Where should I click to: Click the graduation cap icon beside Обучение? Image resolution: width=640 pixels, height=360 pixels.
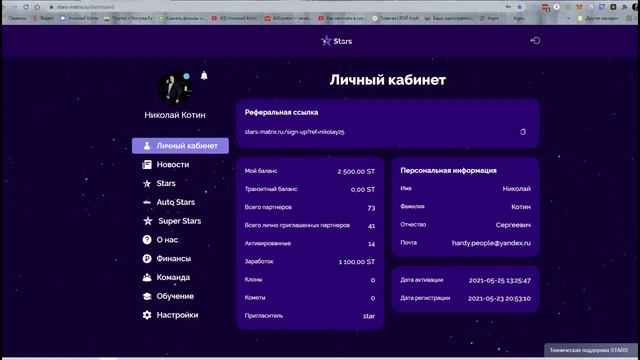coord(147,296)
